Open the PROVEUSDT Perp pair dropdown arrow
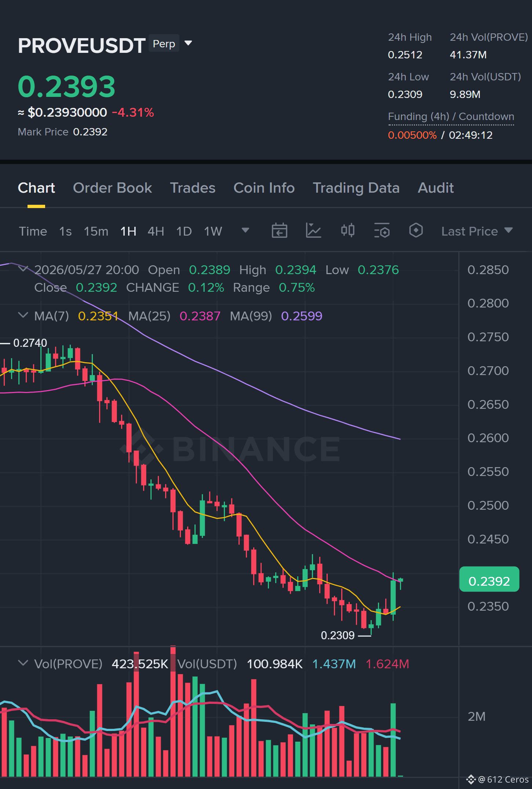 click(x=188, y=43)
